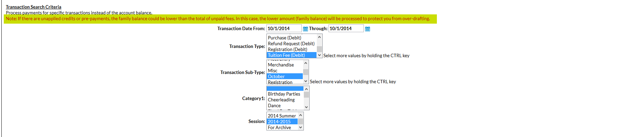644x137 pixels.
Task: Select Refund Request (Debit) transaction type
Action: 291,43
